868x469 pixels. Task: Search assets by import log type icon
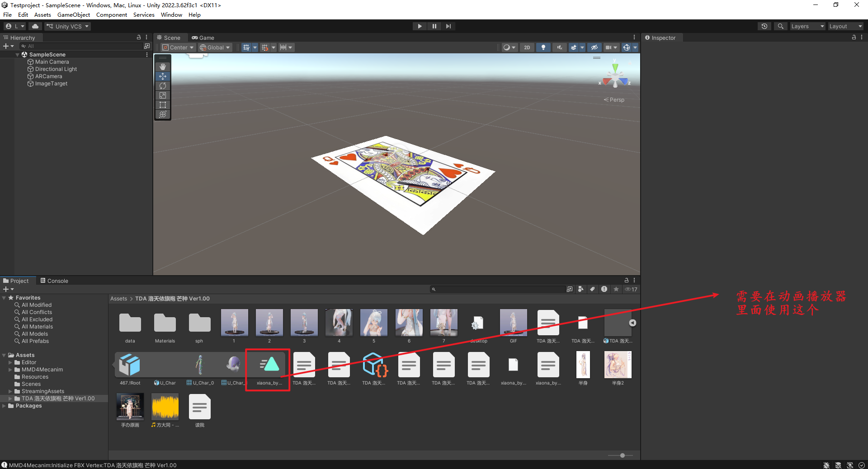click(604, 289)
